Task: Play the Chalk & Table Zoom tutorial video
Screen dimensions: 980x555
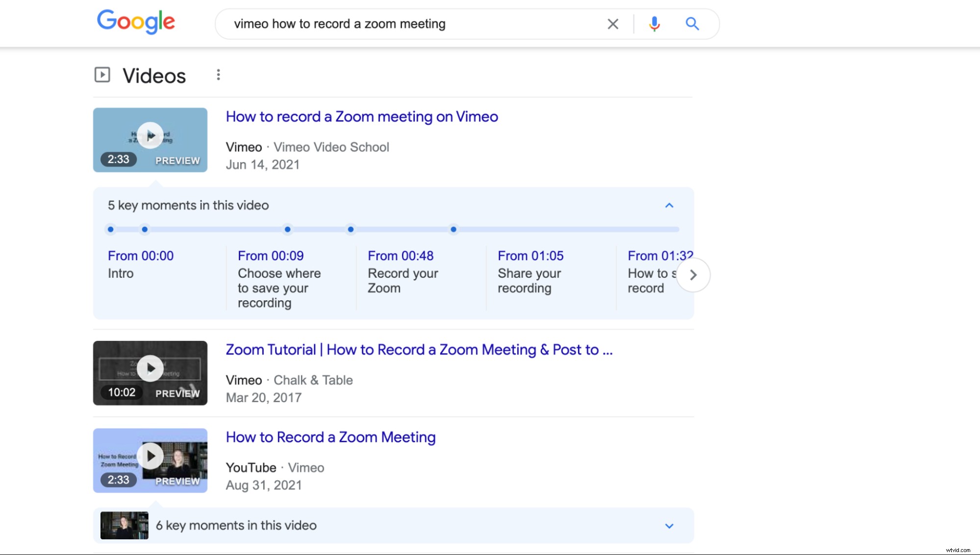Action: [x=150, y=368]
